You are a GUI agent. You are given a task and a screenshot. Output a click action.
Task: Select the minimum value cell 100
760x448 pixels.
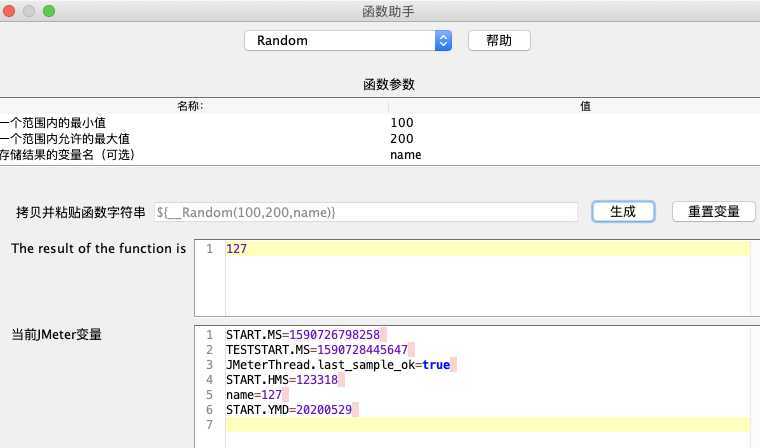click(402, 123)
